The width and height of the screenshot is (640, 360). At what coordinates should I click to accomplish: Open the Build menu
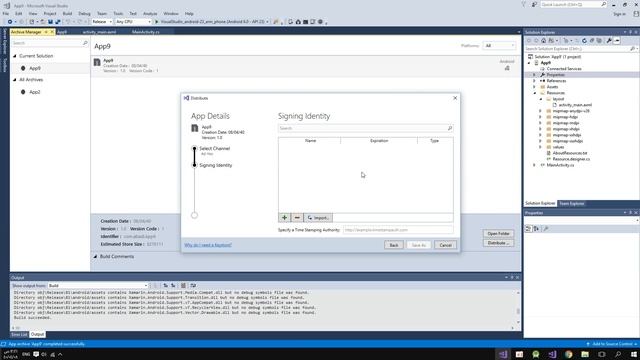[x=67, y=13]
